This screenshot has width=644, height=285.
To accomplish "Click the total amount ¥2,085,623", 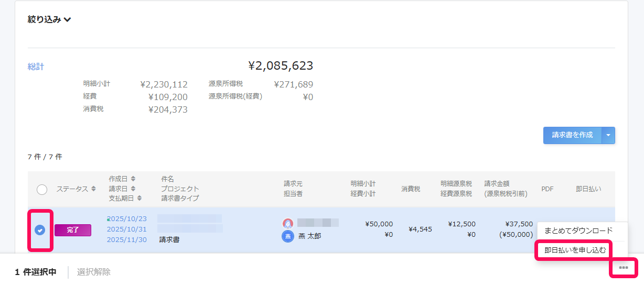I will tap(281, 65).
